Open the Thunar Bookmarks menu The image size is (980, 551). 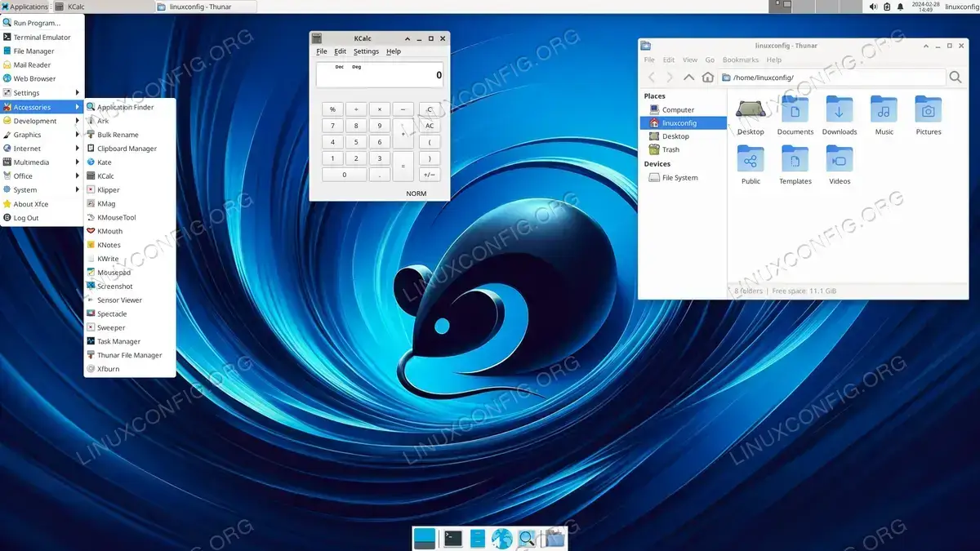[x=740, y=60]
